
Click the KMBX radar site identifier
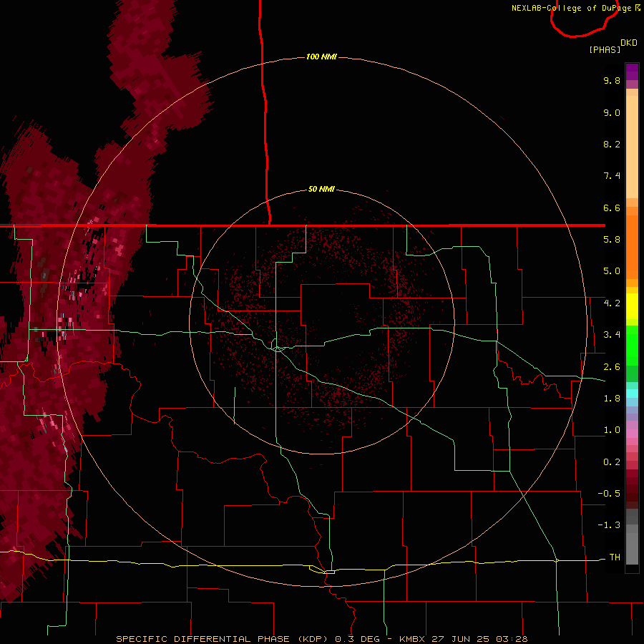pyautogui.click(x=412, y=639)
